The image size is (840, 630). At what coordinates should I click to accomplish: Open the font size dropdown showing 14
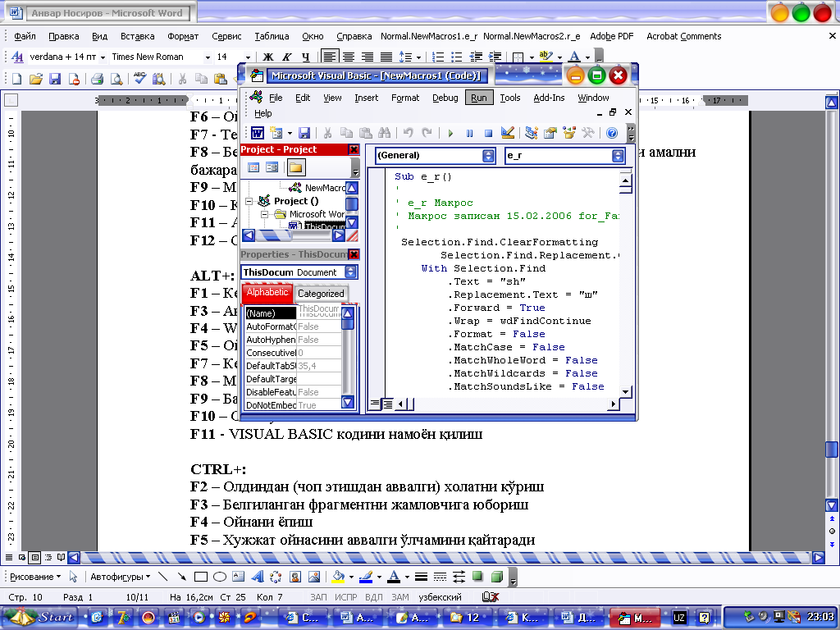tap(248, 57)
